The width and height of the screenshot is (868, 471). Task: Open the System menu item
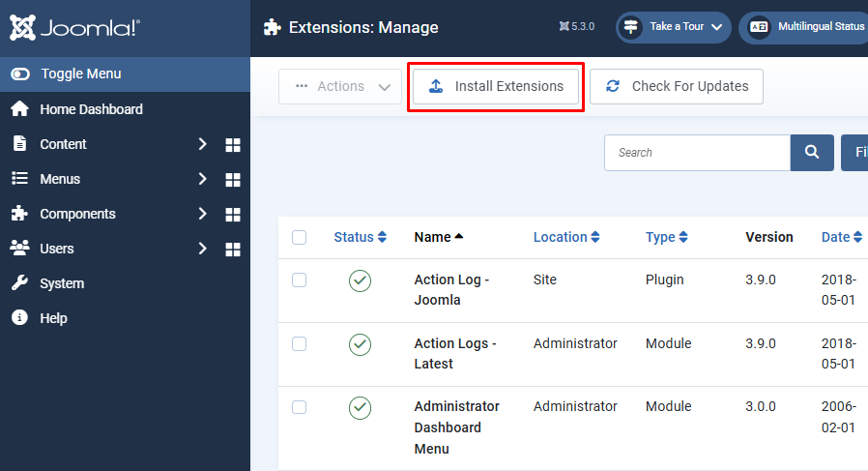click(x=62, y=283)
